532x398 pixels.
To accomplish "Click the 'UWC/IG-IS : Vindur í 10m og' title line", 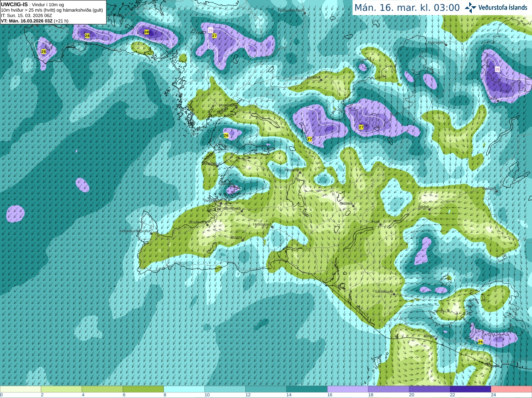I will [32, 5].
